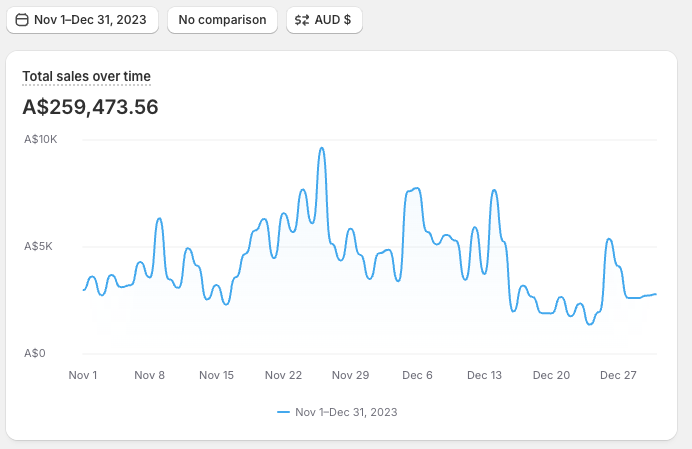This screenshot has width=692, height=449.
Task: Open the No comparison dropdown
Action: pos(222,20)
